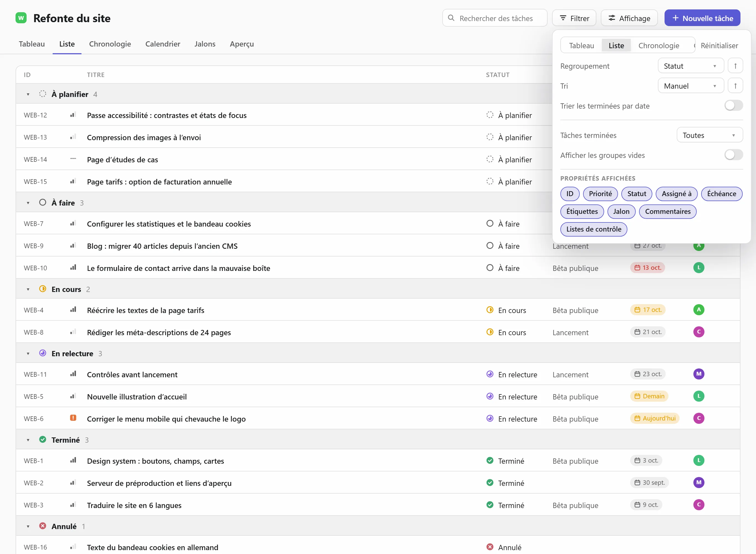The image size is (756, 554).
Task: Click the no-priority dash icon on WEB-14
Action: (x=73, y=159)
